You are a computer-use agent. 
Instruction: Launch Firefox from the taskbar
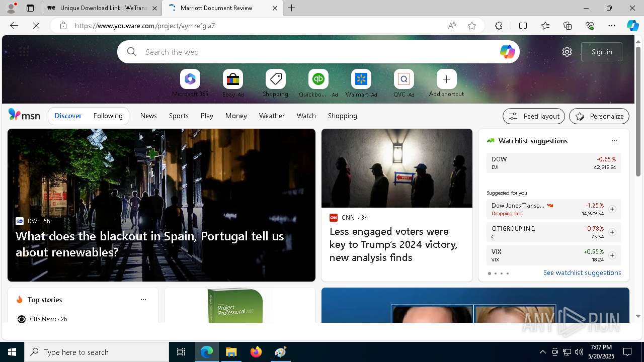(256, 352)
